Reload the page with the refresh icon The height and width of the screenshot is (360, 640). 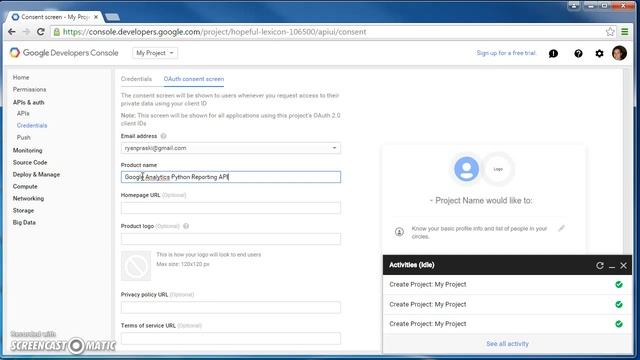(x=40, y=32)
